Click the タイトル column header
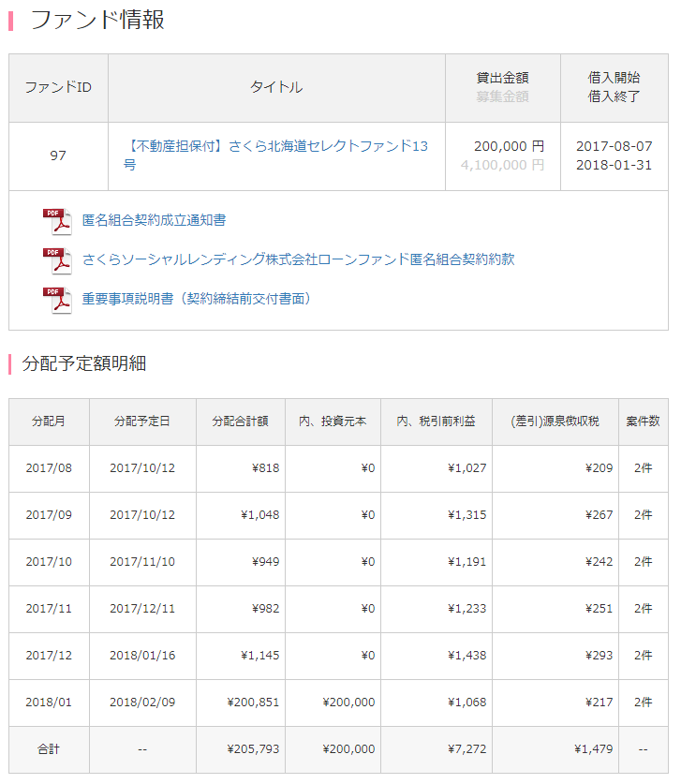The height and width of the screenshot is (784, 681). click(276, 88)
